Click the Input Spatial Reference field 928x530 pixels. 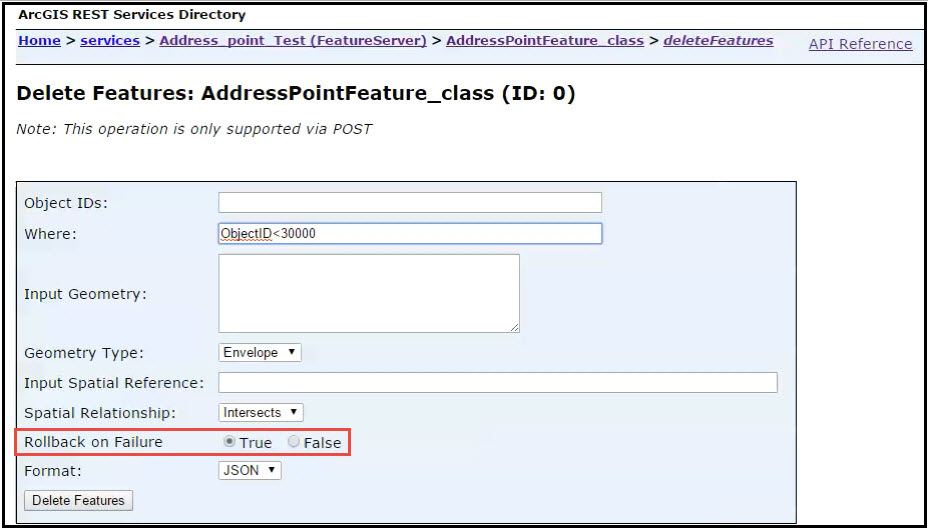pyautogui.click(x=498, y=383)
